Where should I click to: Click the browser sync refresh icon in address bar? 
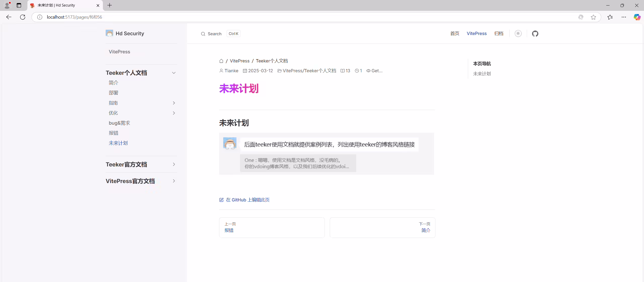(x=581, y=17)
